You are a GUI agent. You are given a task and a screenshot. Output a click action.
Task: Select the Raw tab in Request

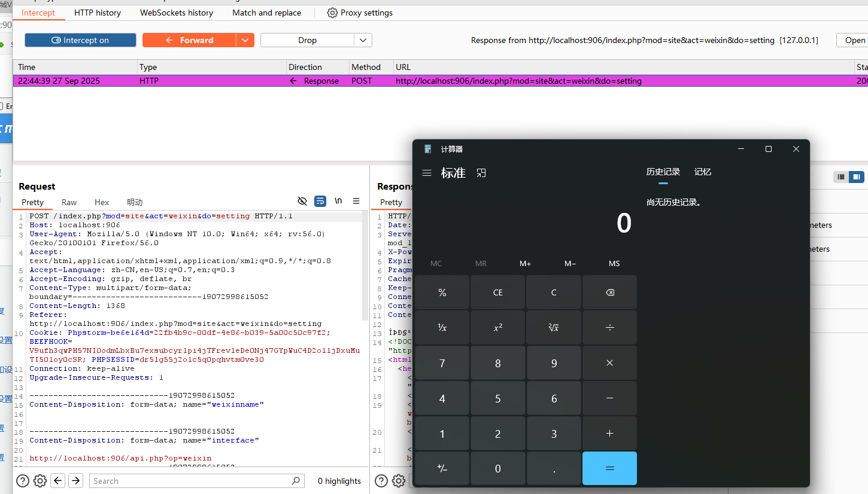point(69,202)
